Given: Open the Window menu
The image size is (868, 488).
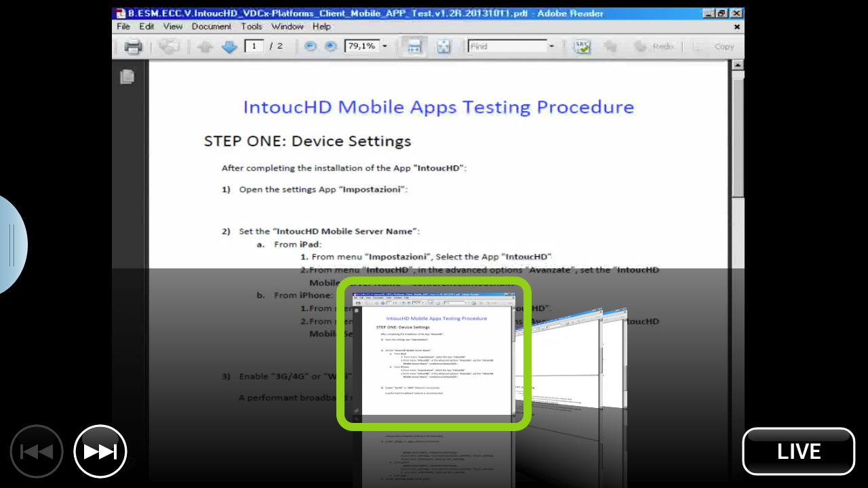Looking at the screenshot, I should click(x=288, y=26).
